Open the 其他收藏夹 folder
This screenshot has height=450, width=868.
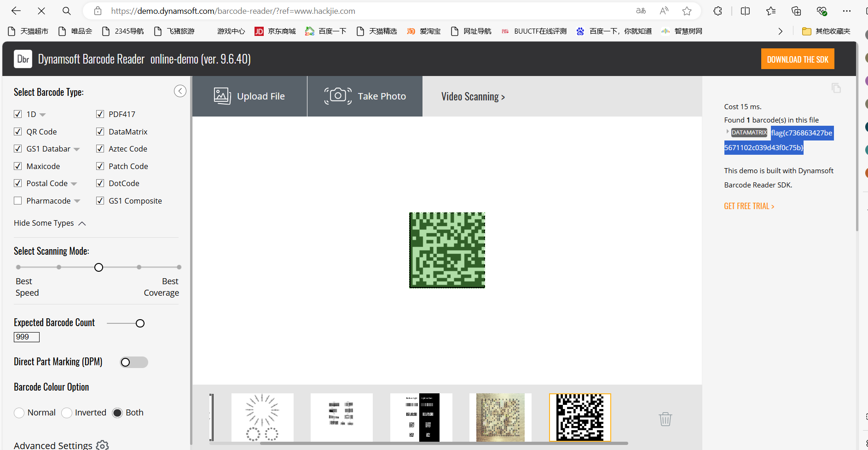pyautogui.click(x=826, y=31)
